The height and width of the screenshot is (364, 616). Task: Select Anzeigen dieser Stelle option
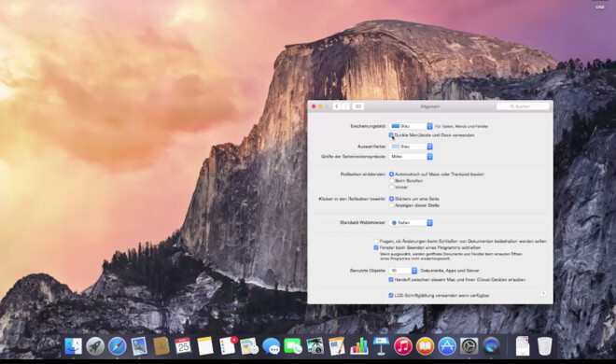[391, 205]
